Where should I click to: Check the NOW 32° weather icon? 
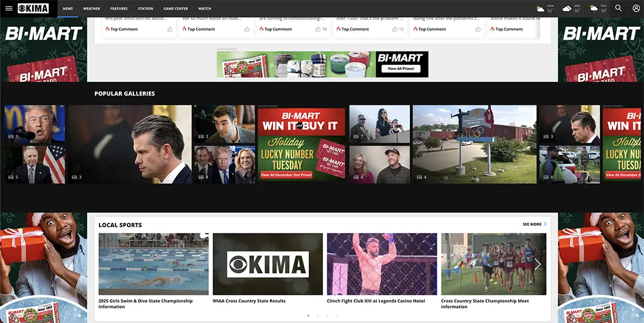[x=540, y=9]
